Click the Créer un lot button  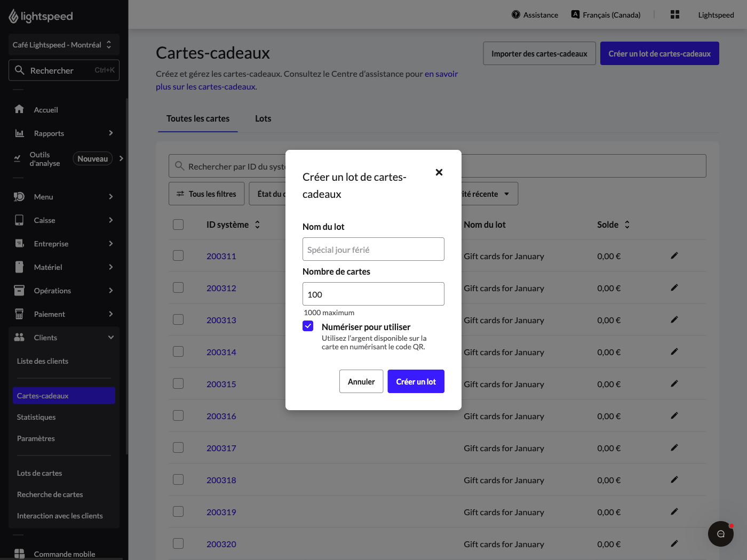[x=416, y=381]
